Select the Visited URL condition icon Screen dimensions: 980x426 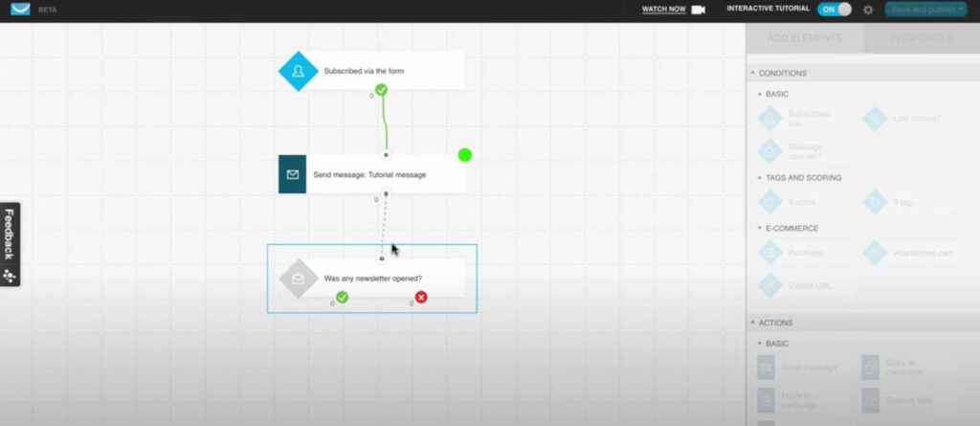point(770,285)
